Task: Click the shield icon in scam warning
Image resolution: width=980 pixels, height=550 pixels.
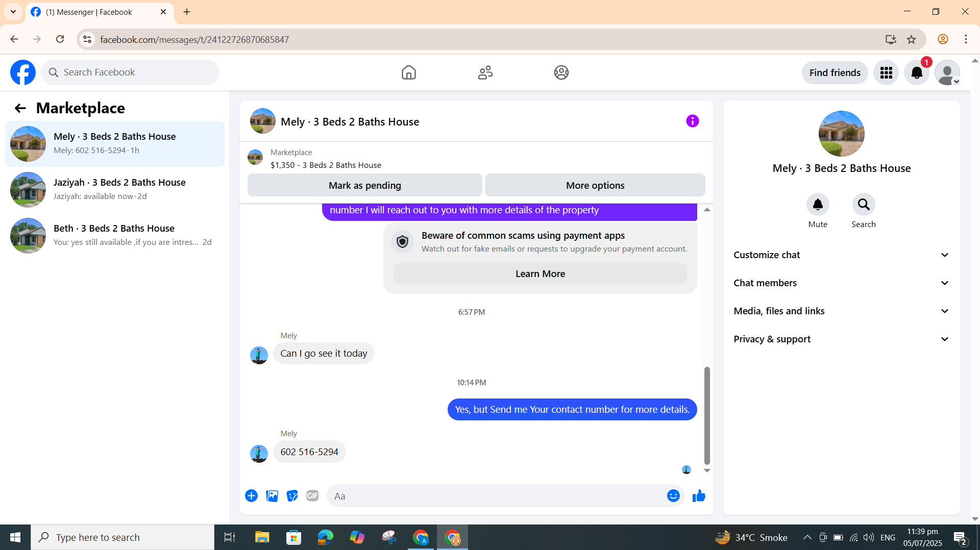Action: [402, 242]
